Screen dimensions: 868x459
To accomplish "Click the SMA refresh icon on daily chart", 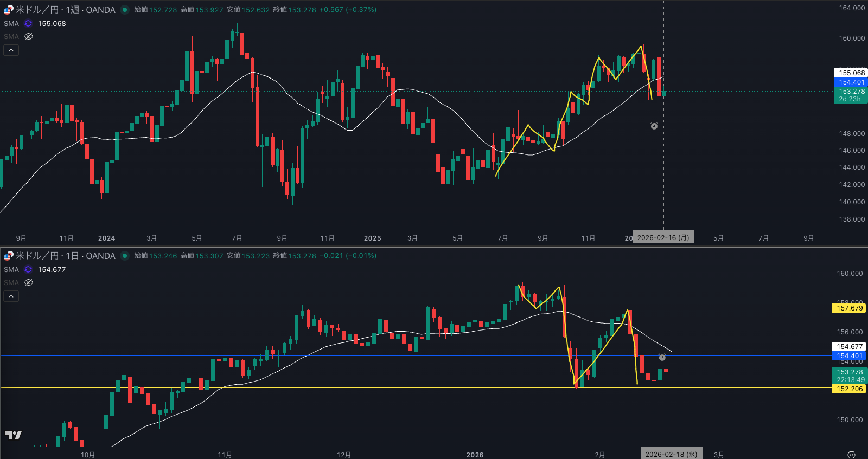I will [28, 270].
